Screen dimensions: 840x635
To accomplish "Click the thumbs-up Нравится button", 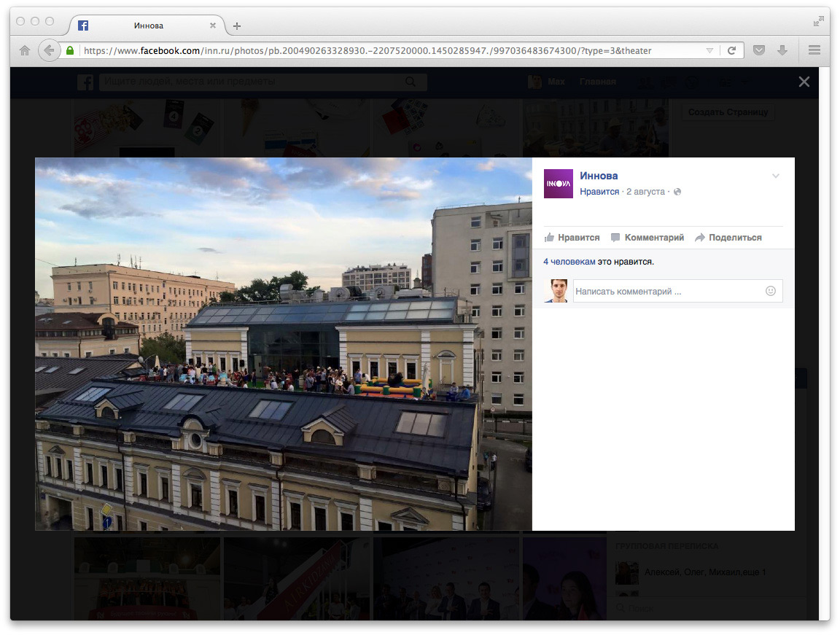I will (x=572, y=238).
